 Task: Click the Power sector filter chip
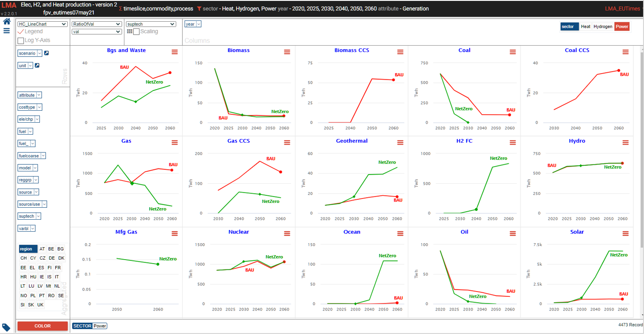point(100,326)
